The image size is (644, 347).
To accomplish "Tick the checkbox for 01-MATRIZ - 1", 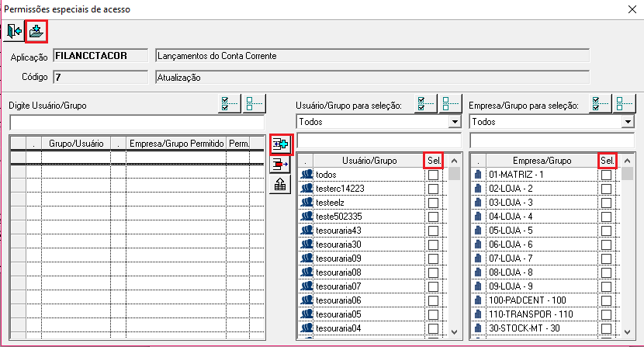I will (x=606, y=175).
